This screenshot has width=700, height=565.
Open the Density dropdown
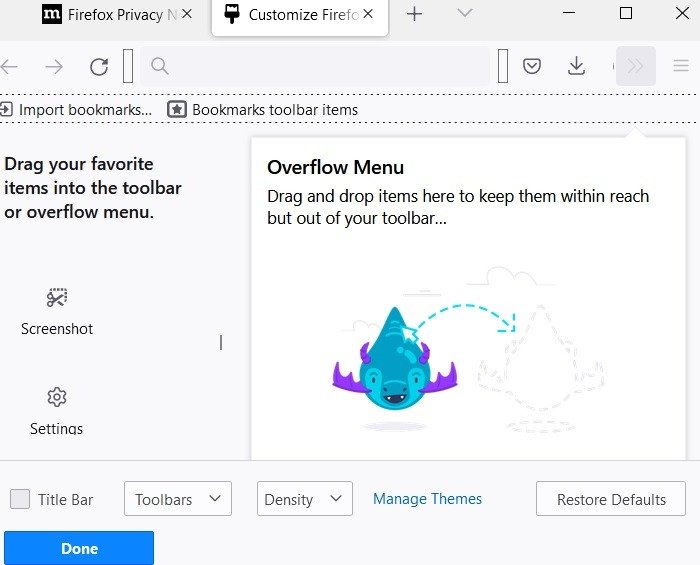(304, 499)
